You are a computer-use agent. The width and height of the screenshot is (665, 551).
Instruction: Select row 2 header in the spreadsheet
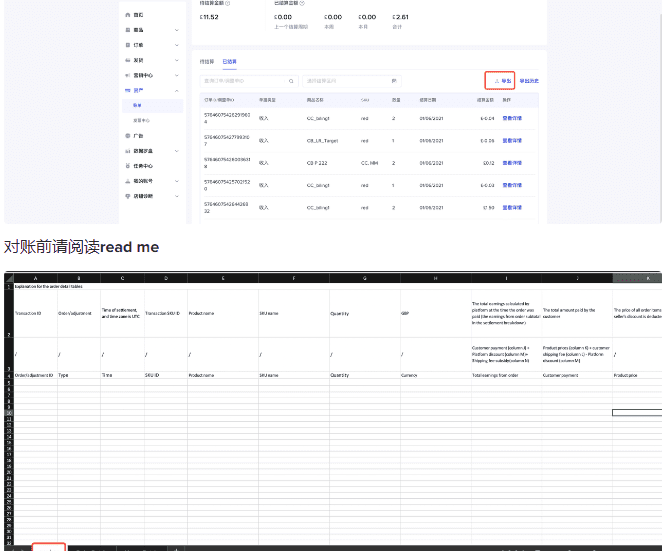pyautogui.click(x=9, y=314)
